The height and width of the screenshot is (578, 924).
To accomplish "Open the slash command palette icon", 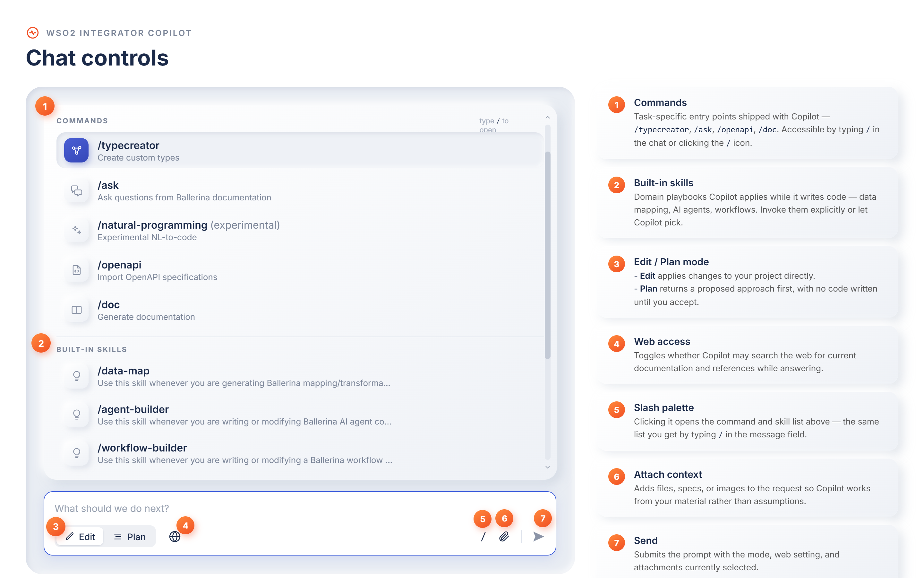I will (483, 537).
